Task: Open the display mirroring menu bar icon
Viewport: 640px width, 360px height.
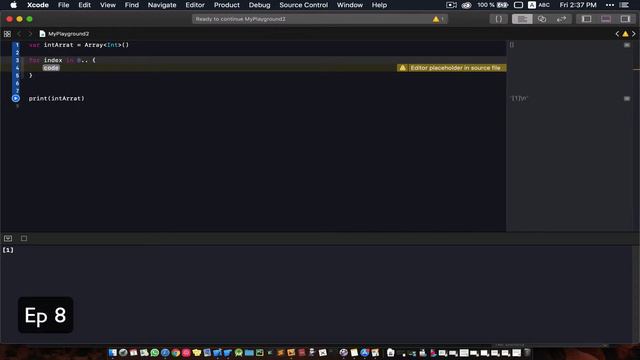Action: [x=518, y=5]
